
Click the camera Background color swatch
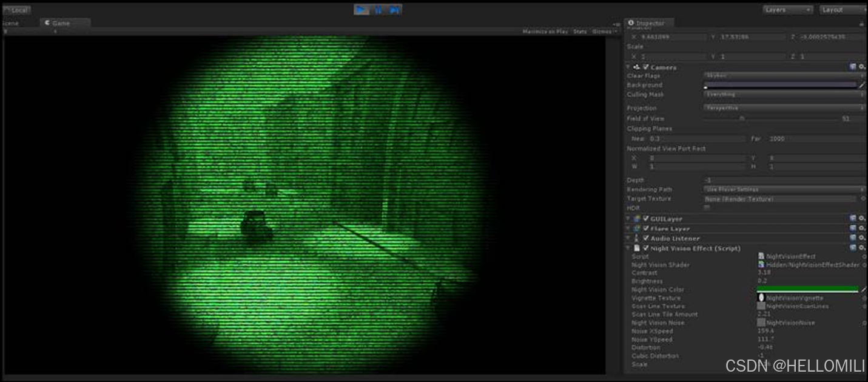[x=781, y=85]
